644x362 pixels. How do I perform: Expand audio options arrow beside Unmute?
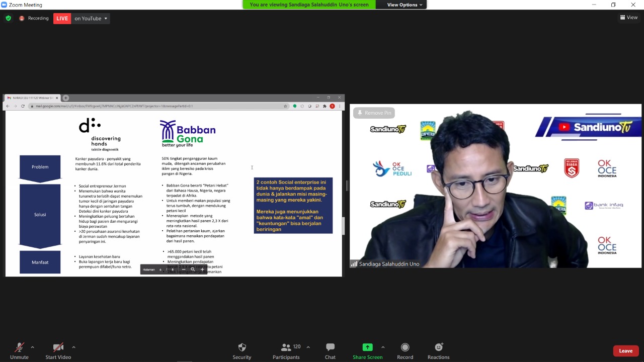33,347
